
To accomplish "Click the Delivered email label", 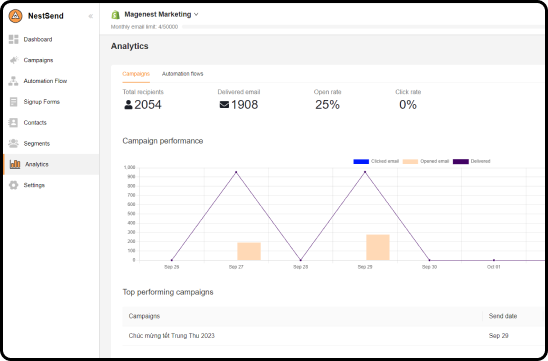I will point(239,92).
